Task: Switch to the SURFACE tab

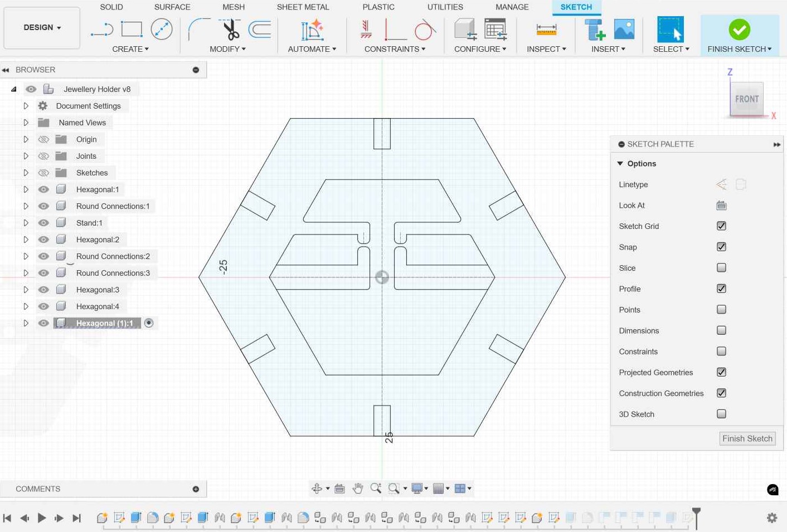Action: 172,7
